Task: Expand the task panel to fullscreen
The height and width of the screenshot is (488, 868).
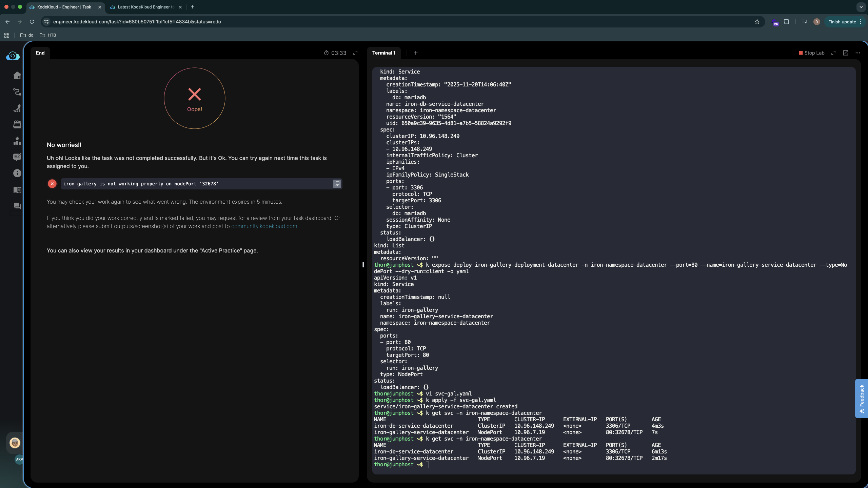Action: point(355,53)
